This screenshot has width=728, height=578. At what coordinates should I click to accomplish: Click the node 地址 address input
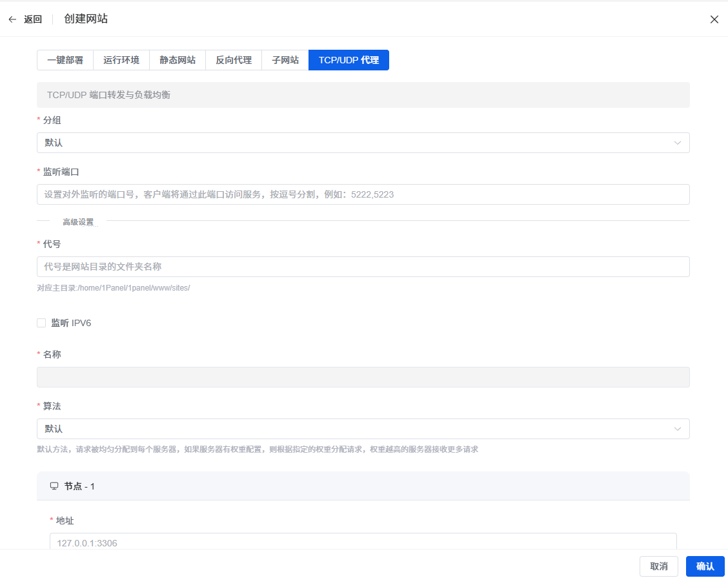363,542
